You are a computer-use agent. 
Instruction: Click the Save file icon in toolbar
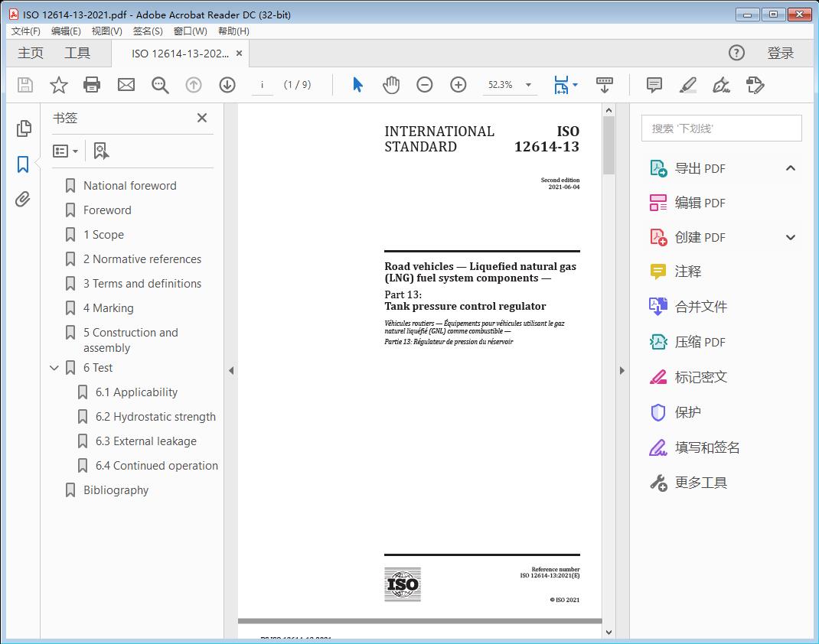[x=25, y=85]
